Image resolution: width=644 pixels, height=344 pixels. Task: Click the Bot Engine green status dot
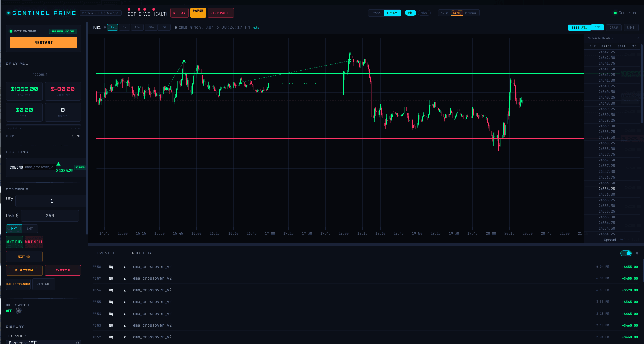(x=11, y=31)
